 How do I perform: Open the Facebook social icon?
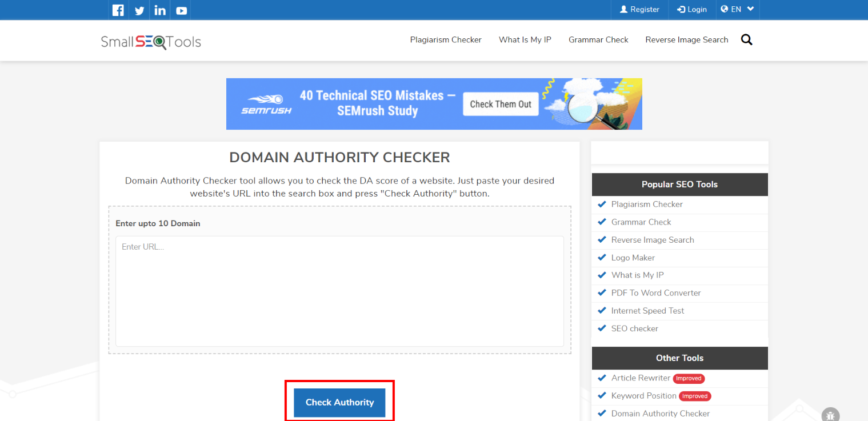pos(118,10)
